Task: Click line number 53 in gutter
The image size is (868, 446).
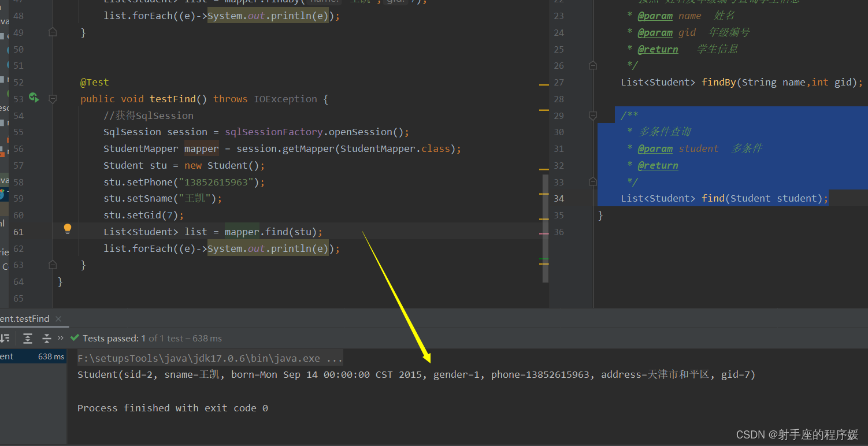Action: [x=18, y=99]
